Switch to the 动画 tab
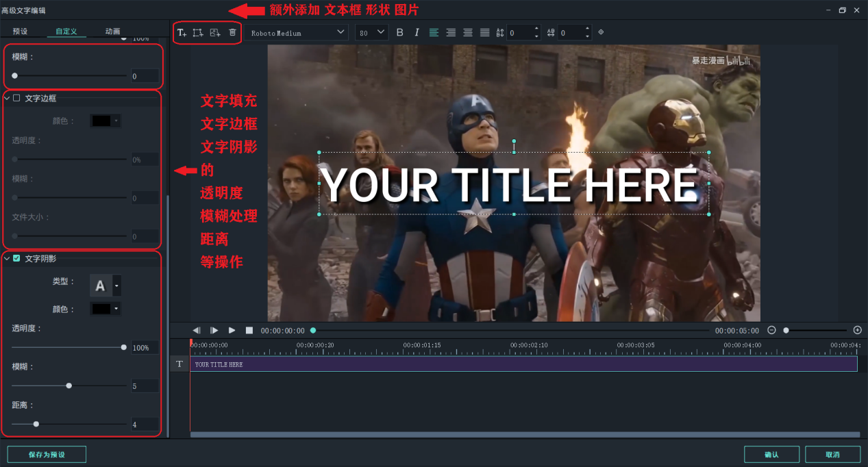The height and width of the screenshot is (467, 868). tap(112, 31)
